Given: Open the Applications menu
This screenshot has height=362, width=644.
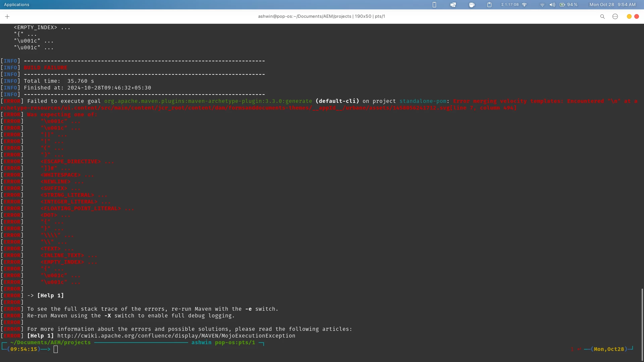Looking at the screenshot, I should pyautogui.click(x=16, y=5).
